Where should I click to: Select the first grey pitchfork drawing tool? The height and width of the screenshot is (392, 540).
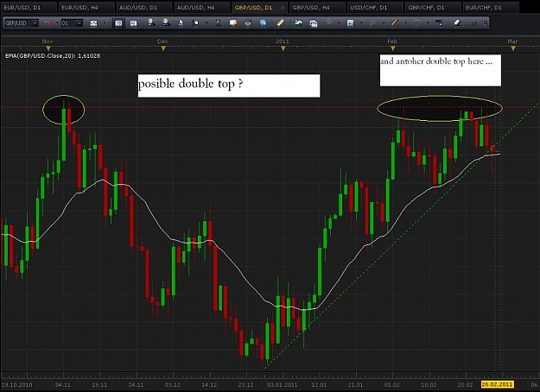328,22
